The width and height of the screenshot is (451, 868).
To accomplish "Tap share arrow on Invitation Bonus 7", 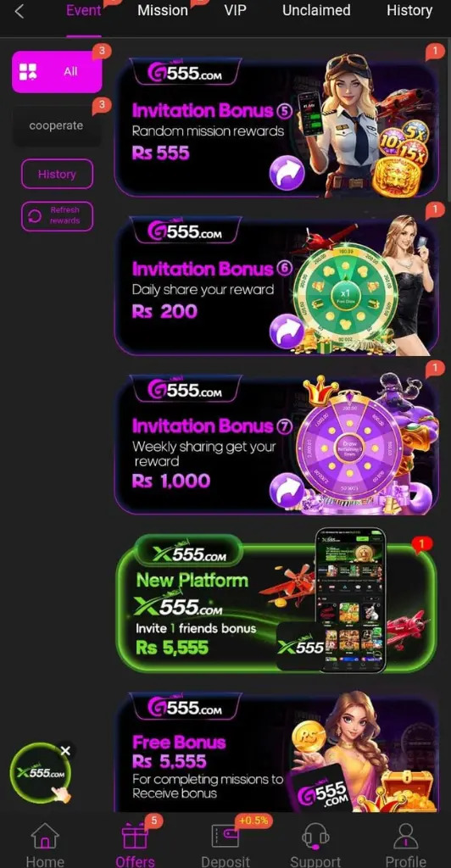I will [x=287, y=491].
